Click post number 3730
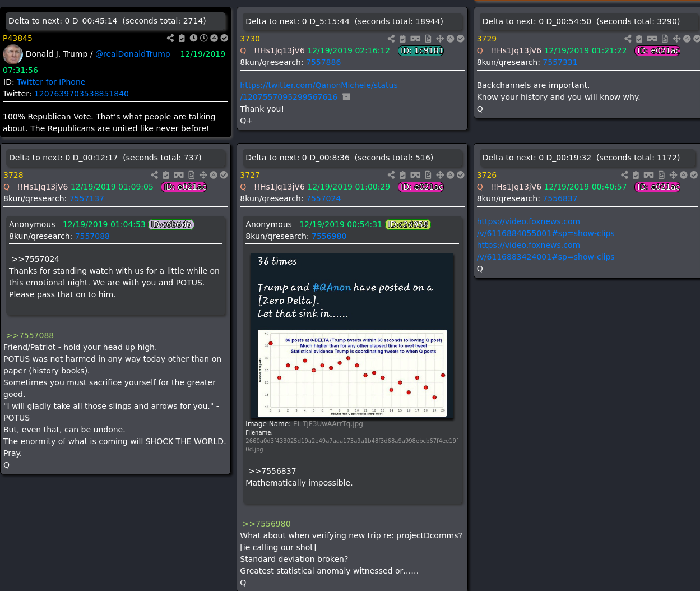 (250, 39)
